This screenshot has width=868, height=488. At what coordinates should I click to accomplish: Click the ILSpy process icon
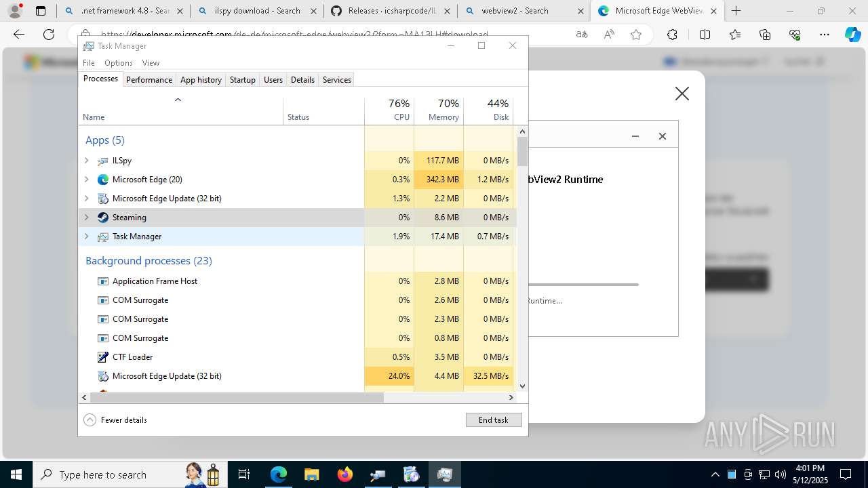(103, 161)
